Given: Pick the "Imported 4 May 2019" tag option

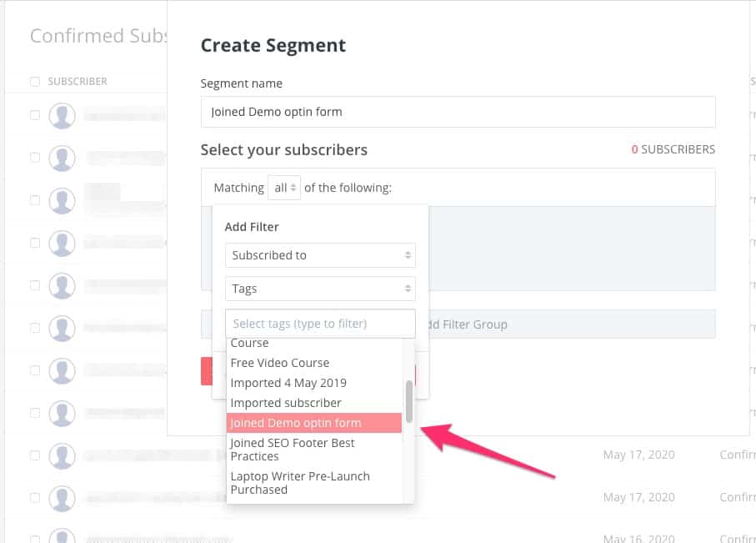Looking at the screenshot, I should coord(288,383).
